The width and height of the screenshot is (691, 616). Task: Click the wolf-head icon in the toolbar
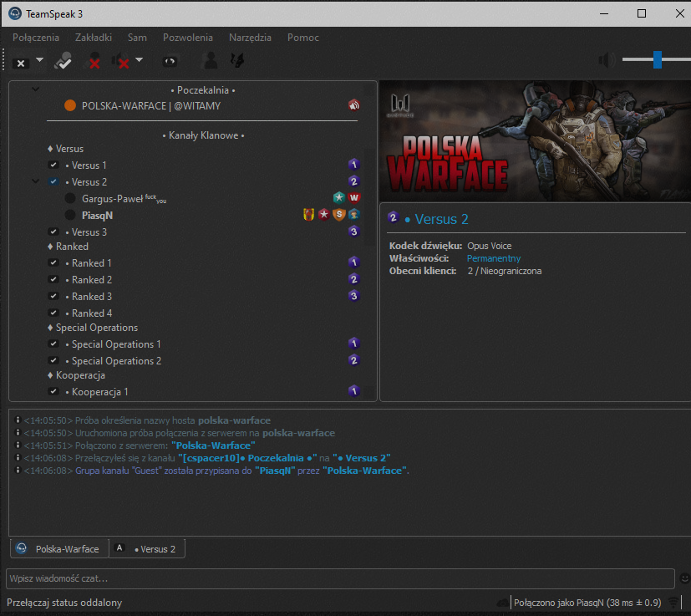pos(237,60)
